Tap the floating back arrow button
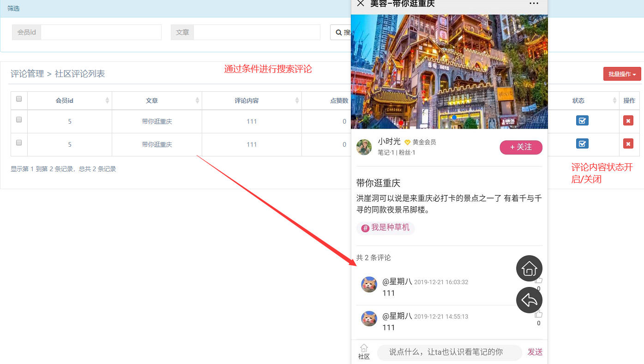The image size is (644, 364). 529,300
